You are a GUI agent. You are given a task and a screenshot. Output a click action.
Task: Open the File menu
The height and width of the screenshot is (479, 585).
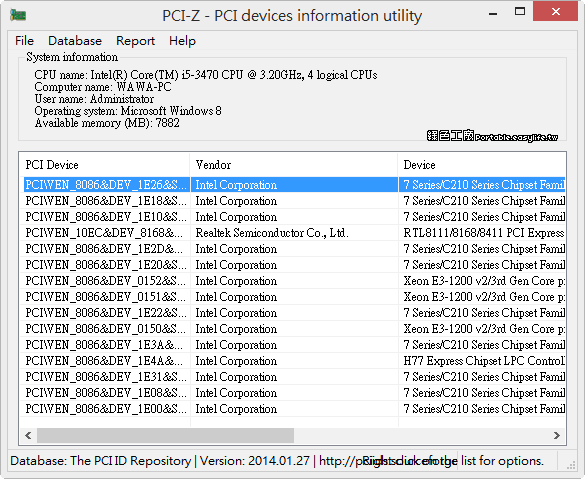pos(24,41)
